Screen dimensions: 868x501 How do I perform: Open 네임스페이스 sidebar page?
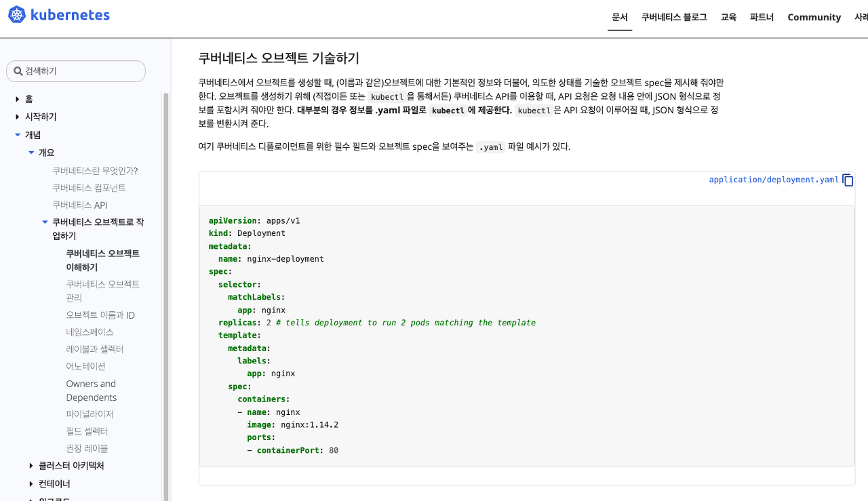tap(90, 332)
